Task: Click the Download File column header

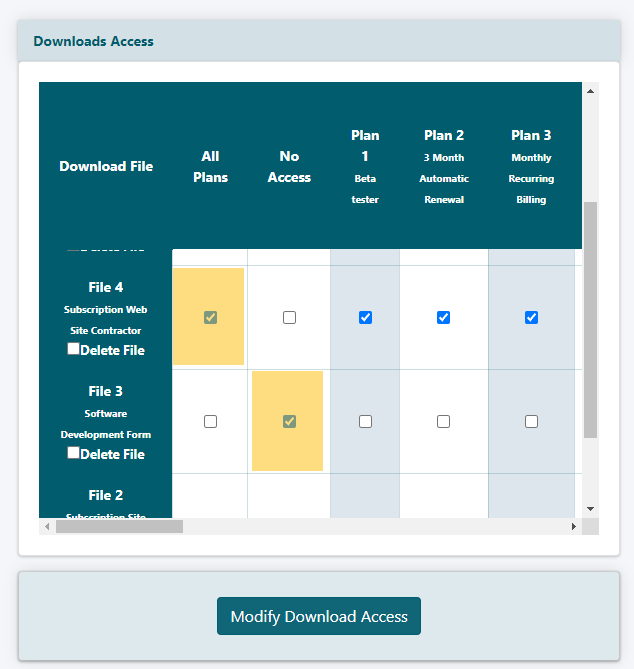Action: [106, 166]
